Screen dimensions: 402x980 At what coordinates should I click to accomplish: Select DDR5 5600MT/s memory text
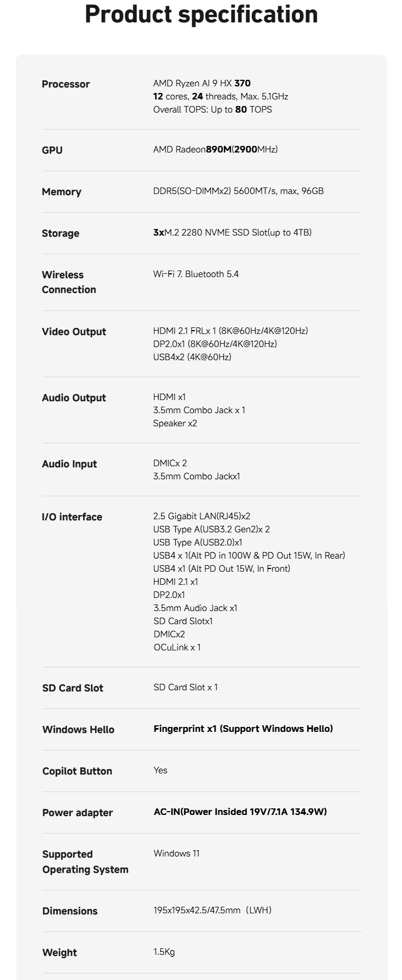(238, 191)
